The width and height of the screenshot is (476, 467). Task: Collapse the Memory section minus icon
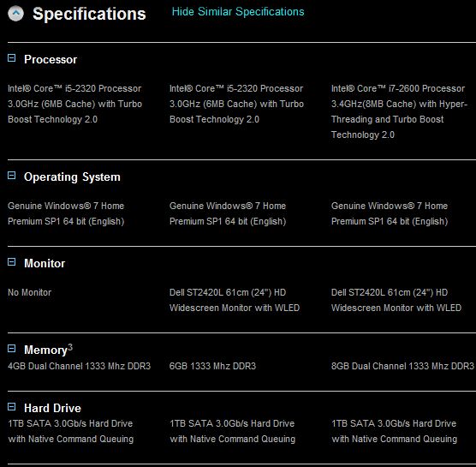[11, 348]
